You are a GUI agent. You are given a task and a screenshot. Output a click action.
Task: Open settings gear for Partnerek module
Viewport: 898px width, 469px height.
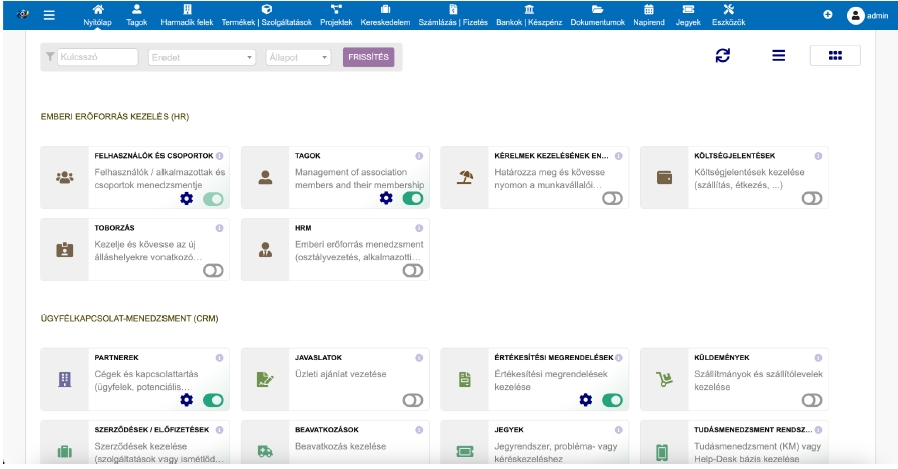pos(186,400)
